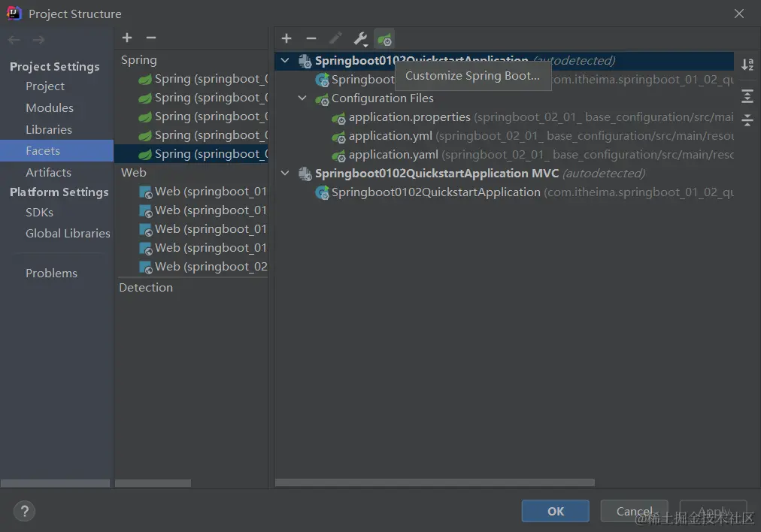Image resolution: width=761 pixels, height=532 pixels.
Task: Click the Cancel button
Action: tap(635, 511)
